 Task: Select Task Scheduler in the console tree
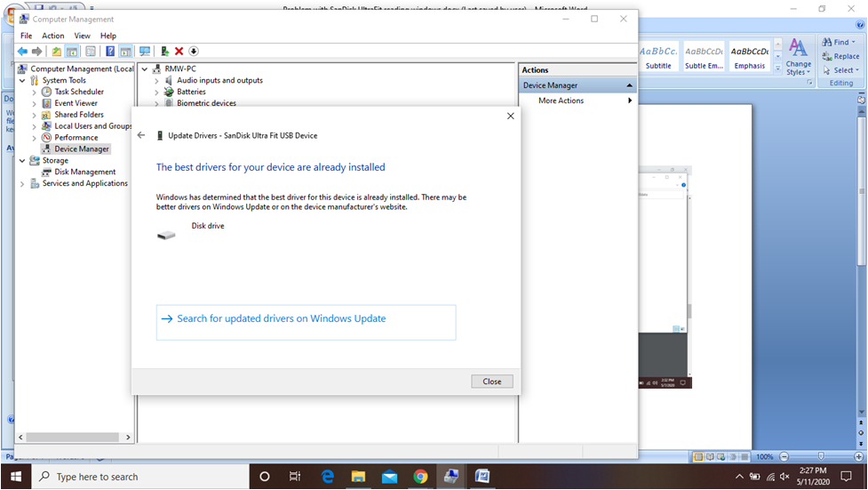coord(78,92)
